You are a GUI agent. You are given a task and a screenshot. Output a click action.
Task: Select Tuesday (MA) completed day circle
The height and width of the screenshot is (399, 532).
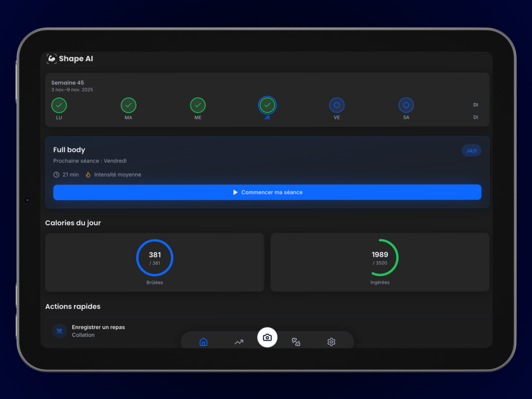(128, 105)
